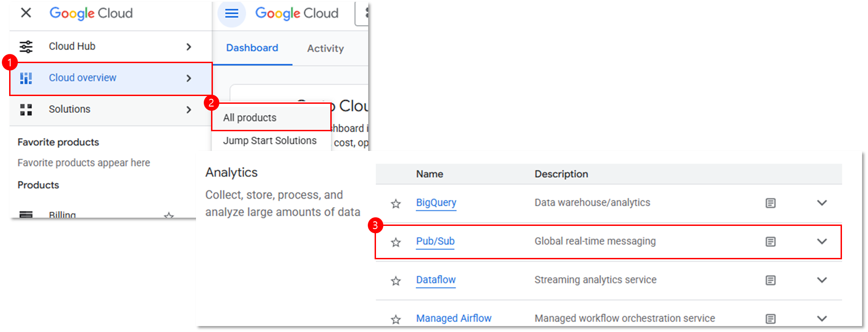
Task: Open the BigQuery product link
Action: (x=436, y=203)
